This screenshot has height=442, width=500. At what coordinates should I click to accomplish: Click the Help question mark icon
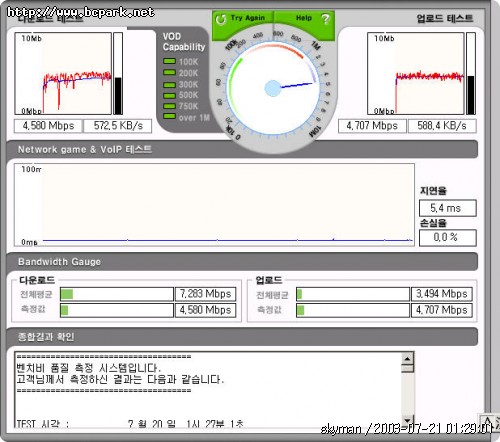click(x=325, y=19)
